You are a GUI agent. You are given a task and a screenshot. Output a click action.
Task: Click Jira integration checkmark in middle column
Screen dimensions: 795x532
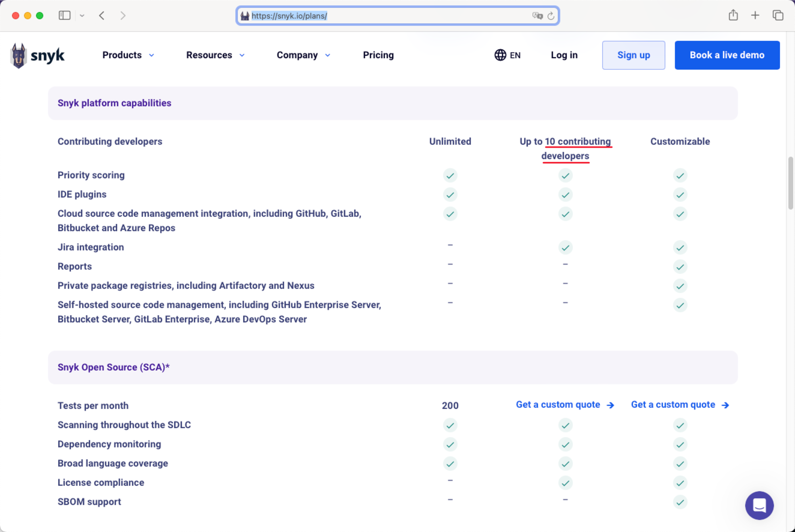(566, 248)
